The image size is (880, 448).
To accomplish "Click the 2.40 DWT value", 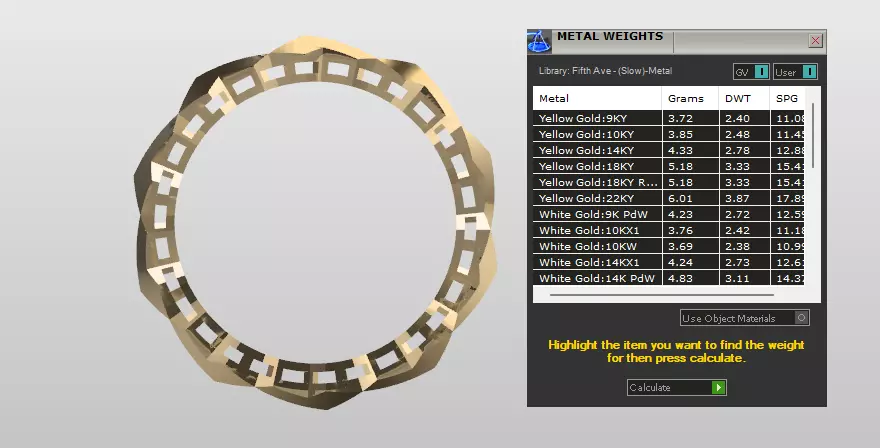I will pos(737,118).
